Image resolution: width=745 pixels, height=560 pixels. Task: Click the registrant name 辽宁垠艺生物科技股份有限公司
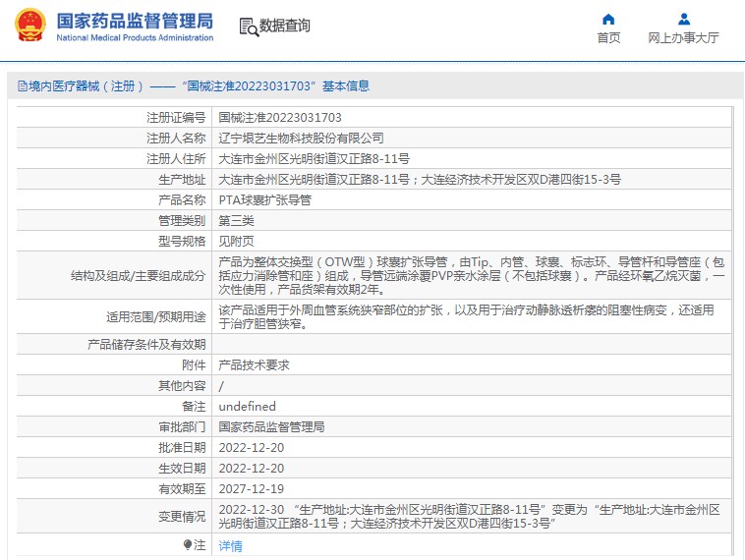pyautogui.click(x=301, y=138)
